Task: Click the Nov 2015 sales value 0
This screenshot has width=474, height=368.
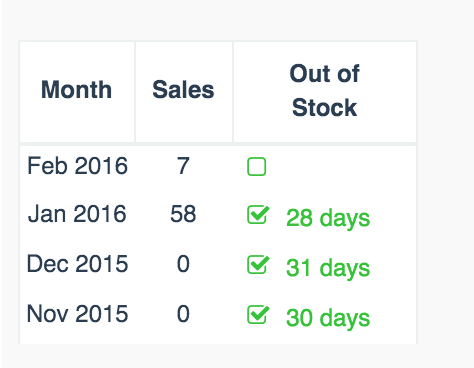Action: tap(183, 314)
